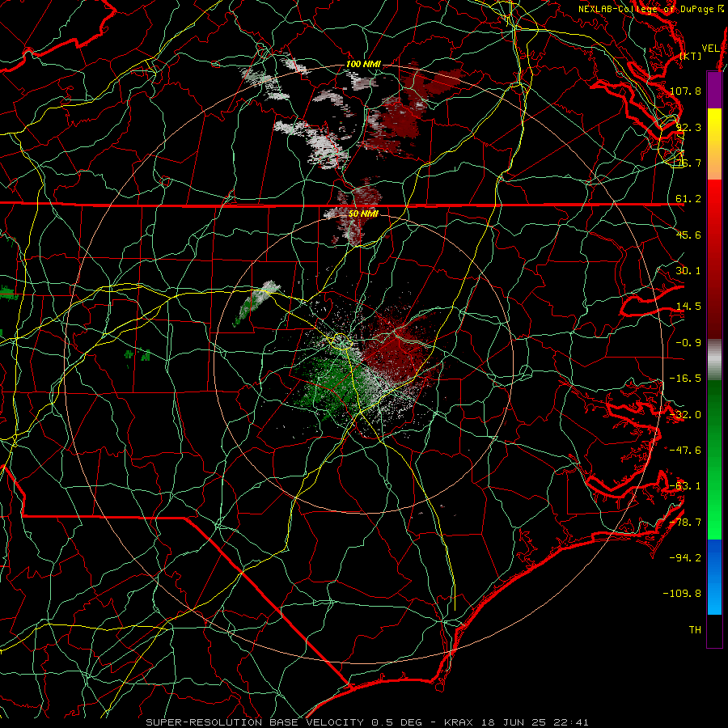Click the TH legend label

(695, 630)
